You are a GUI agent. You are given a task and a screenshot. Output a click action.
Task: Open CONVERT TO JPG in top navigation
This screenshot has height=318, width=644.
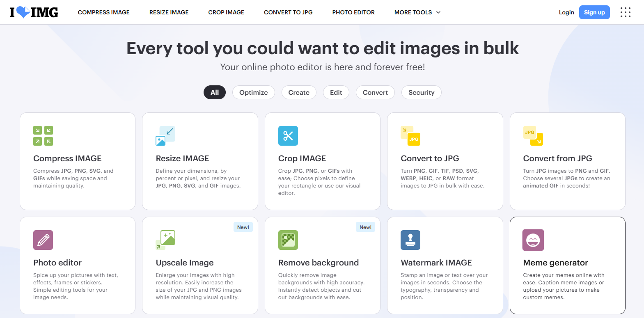pos(288,12)
